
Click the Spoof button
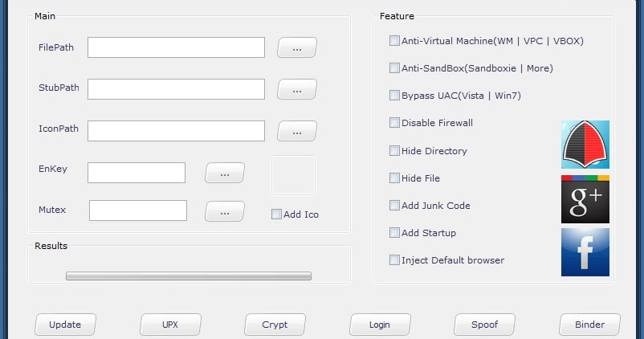point(485,325)
